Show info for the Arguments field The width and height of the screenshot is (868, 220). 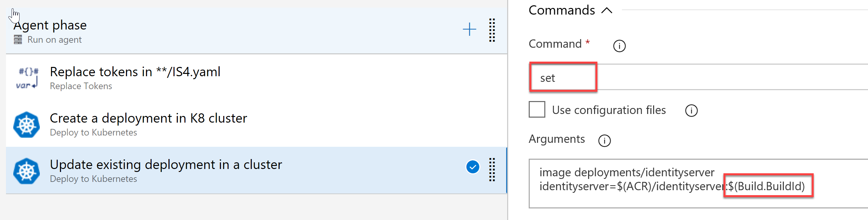pos(604,140)
